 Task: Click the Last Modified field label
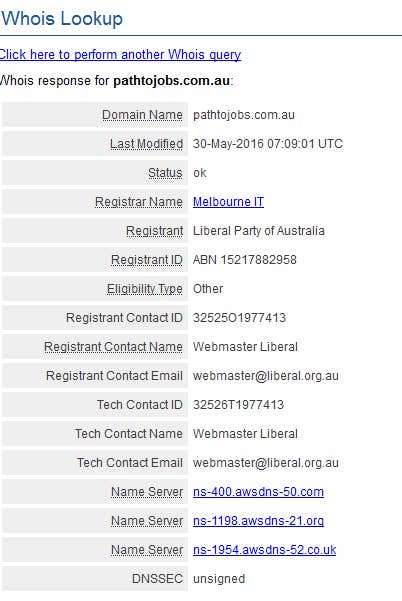(x=146, y=144)
